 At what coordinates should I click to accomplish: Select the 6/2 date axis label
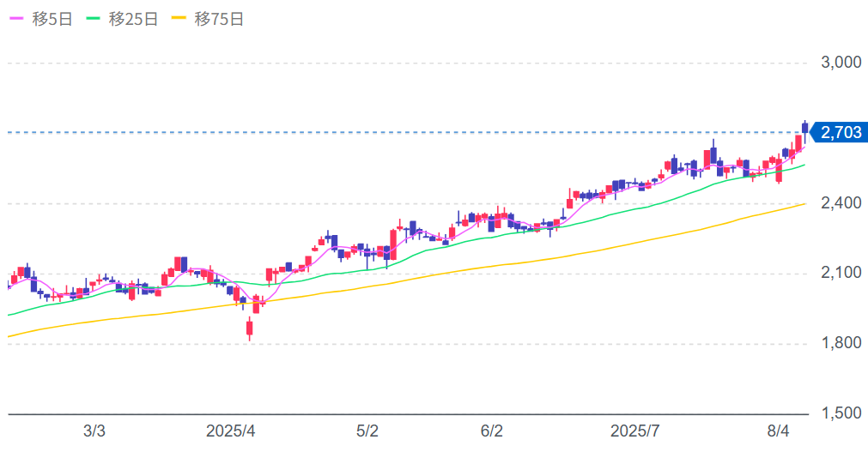tap(492, 431)
